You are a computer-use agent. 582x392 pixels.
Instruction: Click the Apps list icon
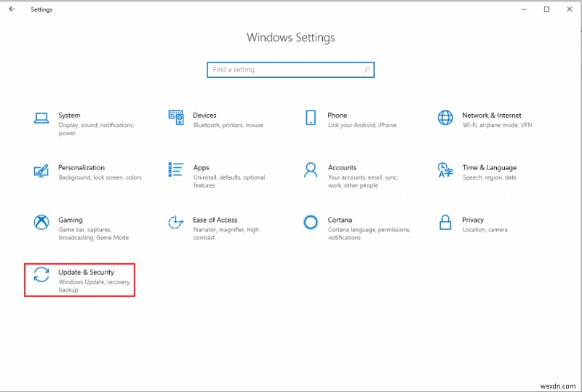(176, 169)
